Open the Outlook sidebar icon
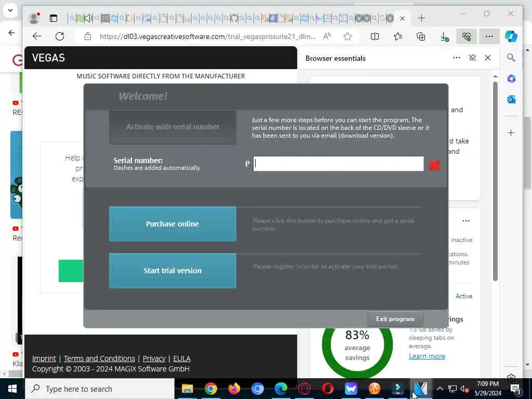 (511, 99)
